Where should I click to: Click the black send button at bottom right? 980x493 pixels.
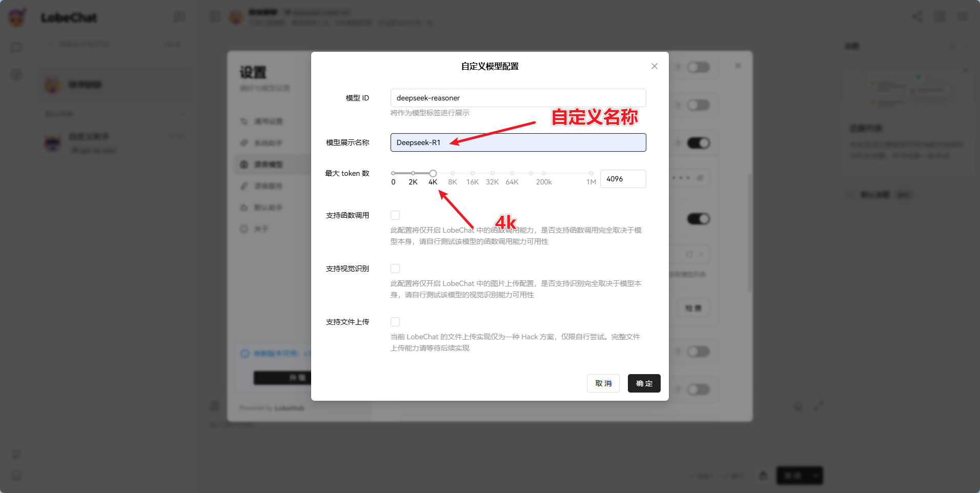[800, 476]
